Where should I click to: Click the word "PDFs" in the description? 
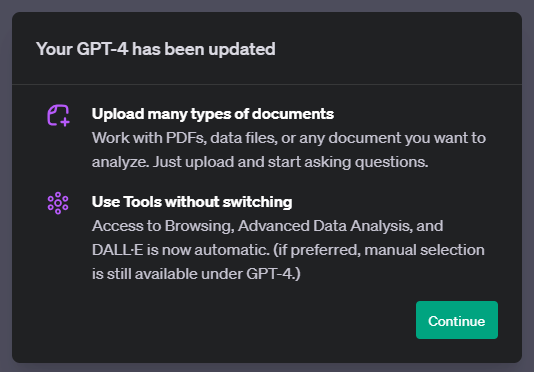tap(186, 138)
